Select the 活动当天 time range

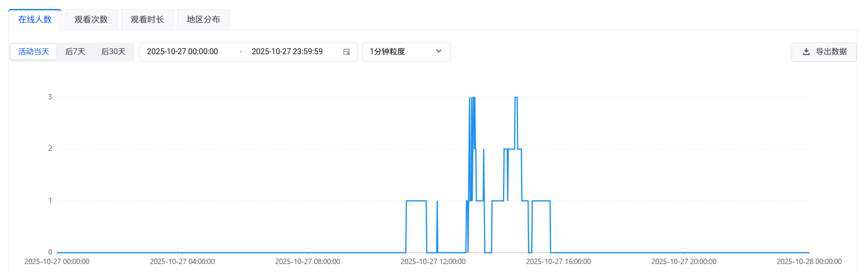[33, 52]
